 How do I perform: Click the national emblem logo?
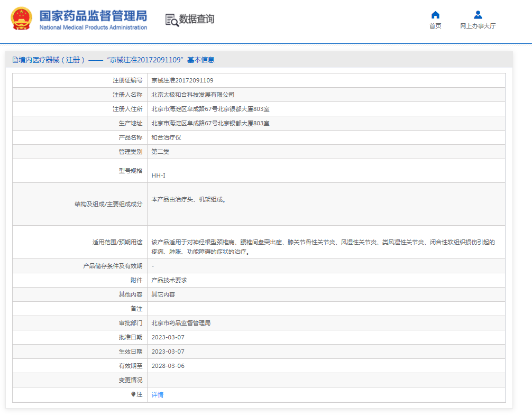(21, 19)
